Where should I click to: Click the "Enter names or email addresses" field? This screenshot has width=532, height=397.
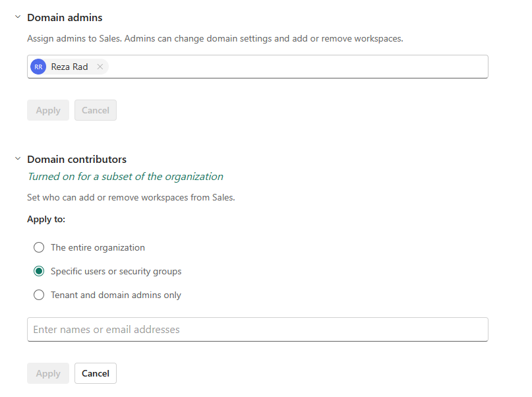click(x=257, y=330)
